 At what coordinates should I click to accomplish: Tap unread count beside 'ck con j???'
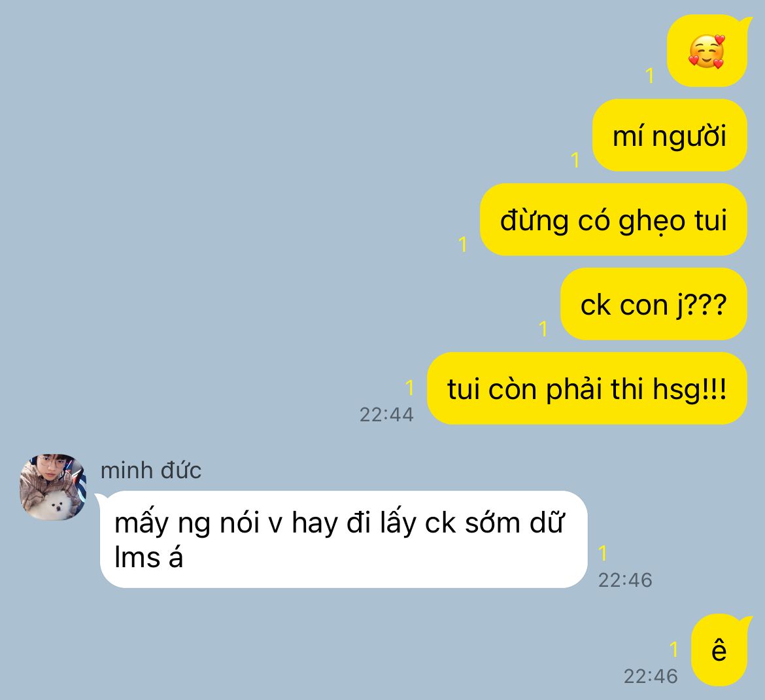(543, 328)
